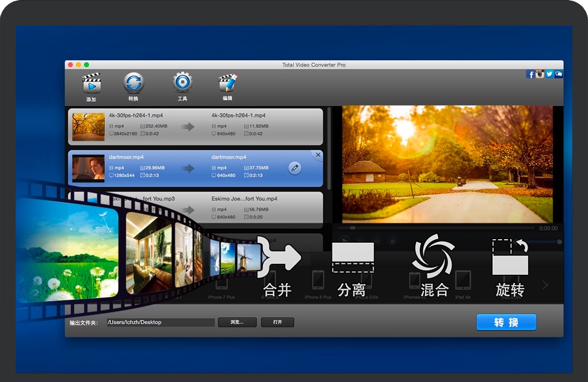
Task: Click the pencil edit icon on dartmoor.mp4
Action: coord(294,168)
